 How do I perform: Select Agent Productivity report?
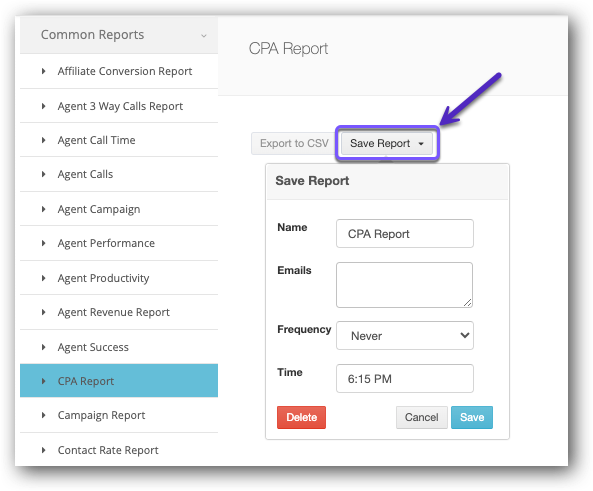click(103, 278)
